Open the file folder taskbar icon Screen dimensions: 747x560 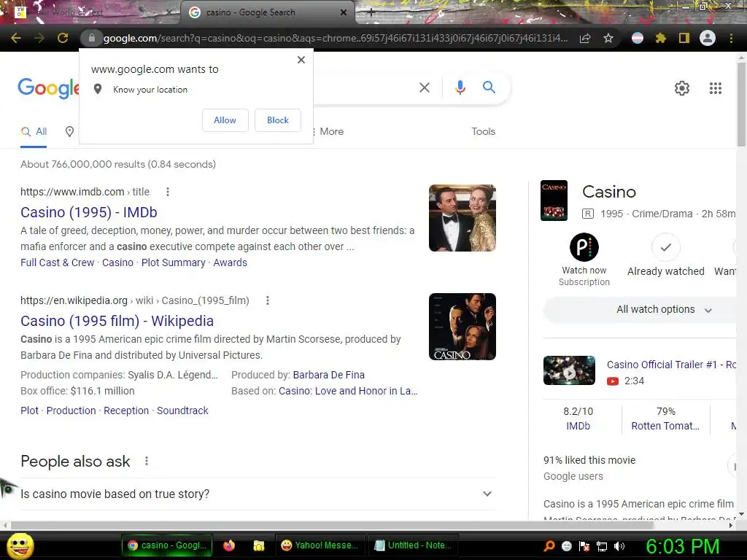point(259,545)
